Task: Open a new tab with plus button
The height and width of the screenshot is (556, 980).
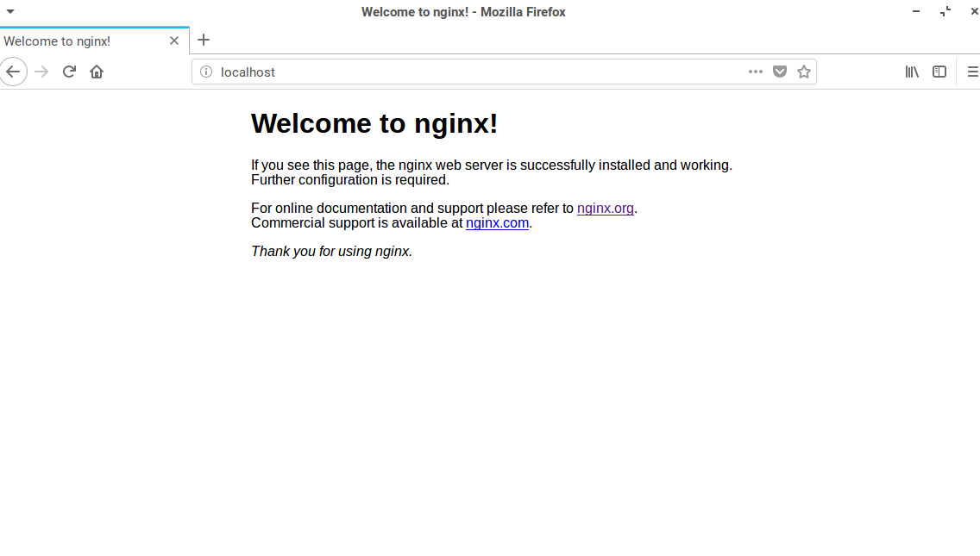Action: click(x=204, y=40)
